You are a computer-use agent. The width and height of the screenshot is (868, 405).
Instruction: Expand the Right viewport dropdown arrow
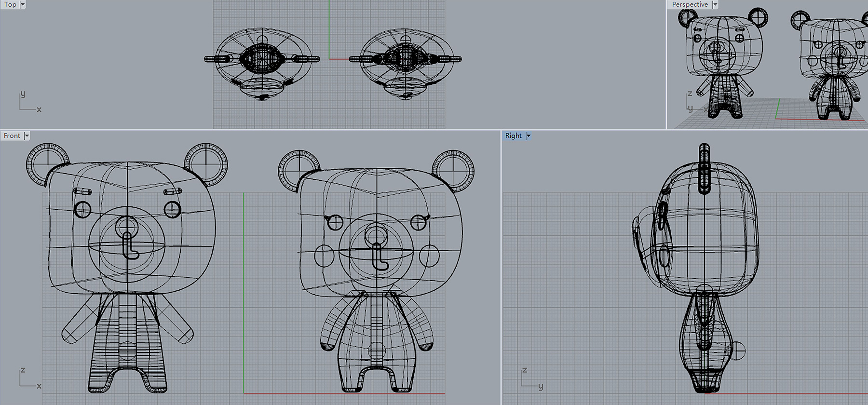(529, 136)
